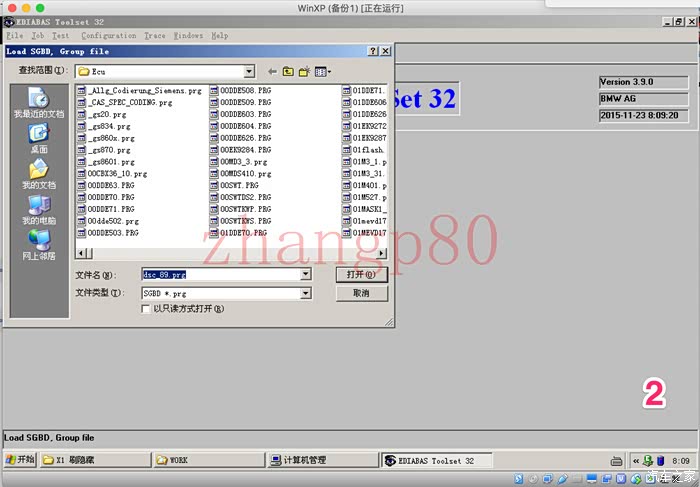The image size is (700, 487).
Task: Open the Trace menu
Action: click(x=155, y=35)
